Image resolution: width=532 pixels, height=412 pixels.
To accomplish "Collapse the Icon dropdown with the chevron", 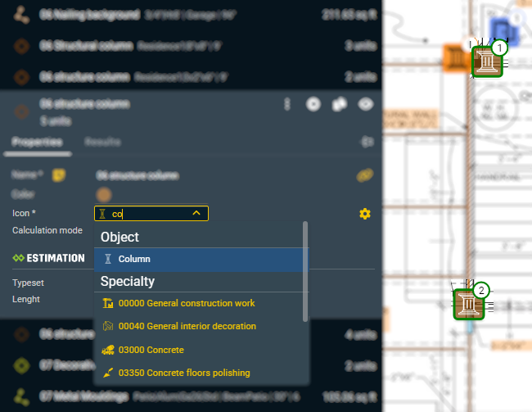I will coord(196,214).
